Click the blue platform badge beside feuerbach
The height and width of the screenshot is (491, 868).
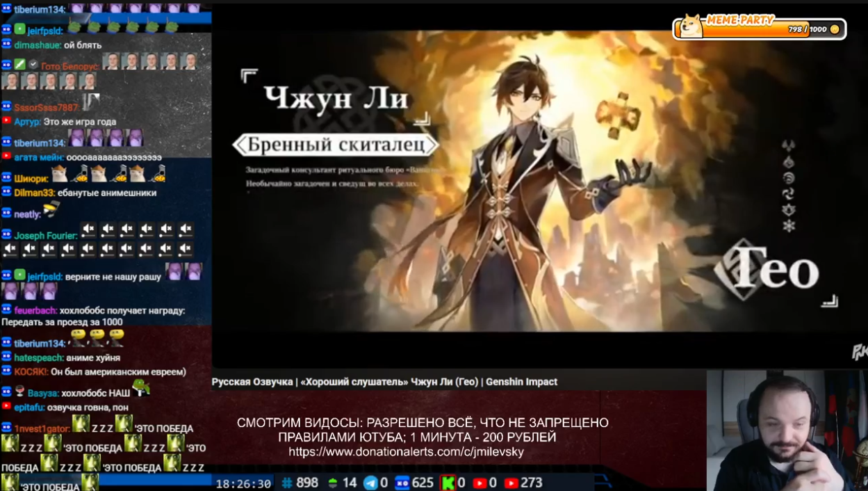(x=6, y=309)
